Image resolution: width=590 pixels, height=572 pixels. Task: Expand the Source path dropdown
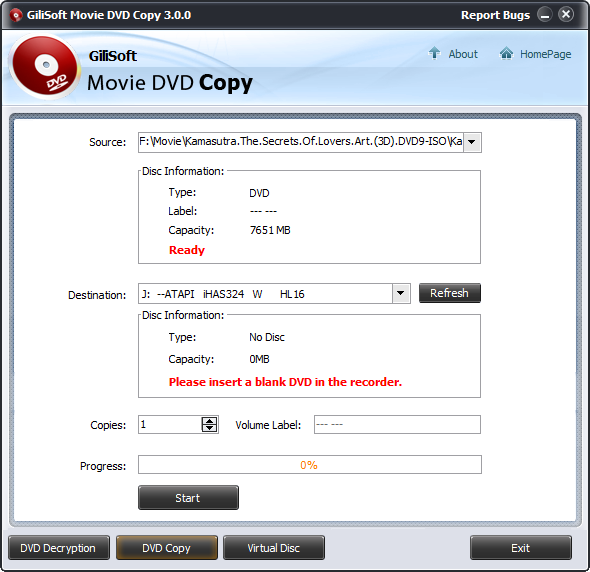pos(472,142)
